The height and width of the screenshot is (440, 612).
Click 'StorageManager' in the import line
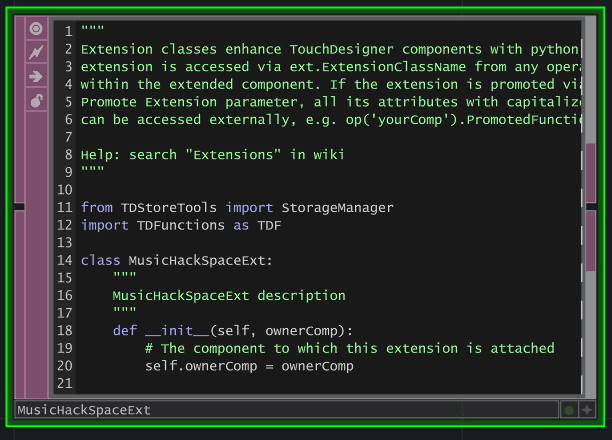(x=337, y=208)
